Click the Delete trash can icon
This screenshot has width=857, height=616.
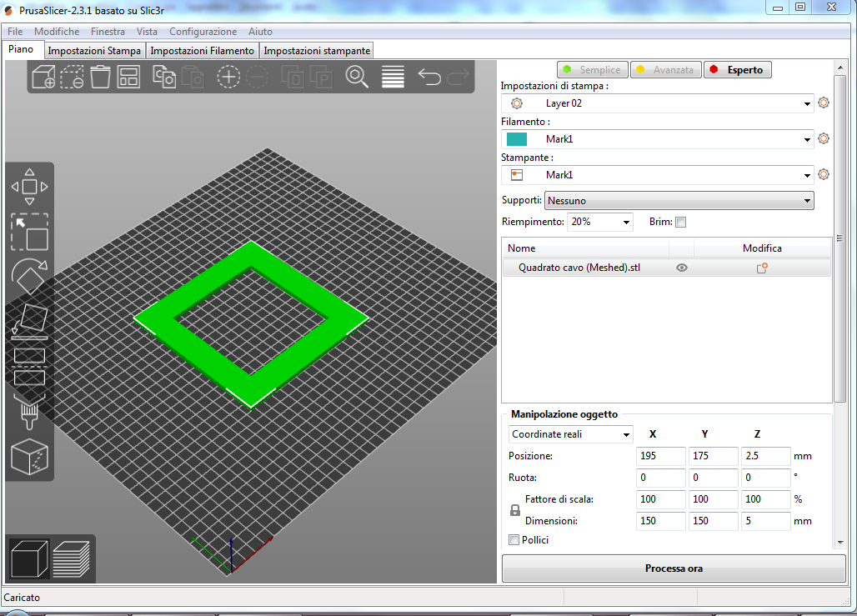point(100,78)
